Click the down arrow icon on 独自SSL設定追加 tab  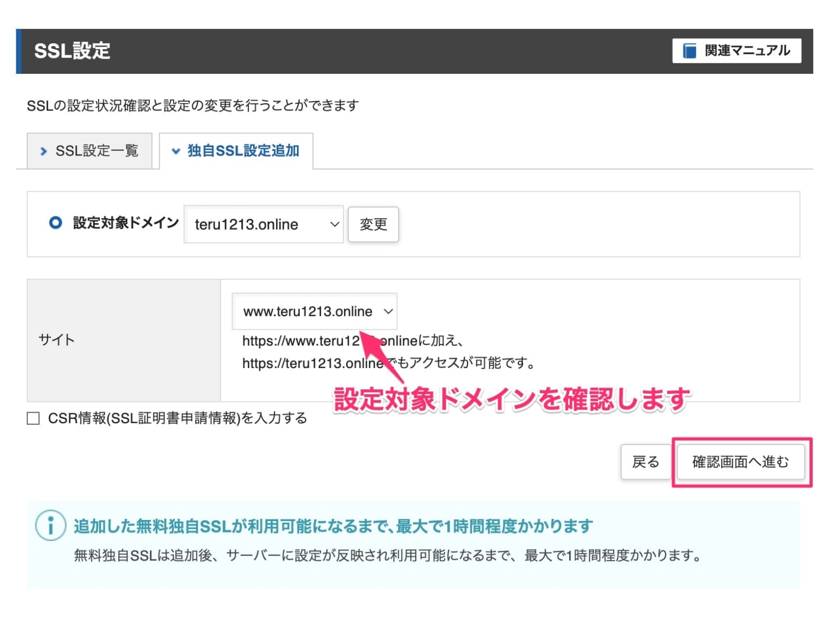(x=176, y=151)
